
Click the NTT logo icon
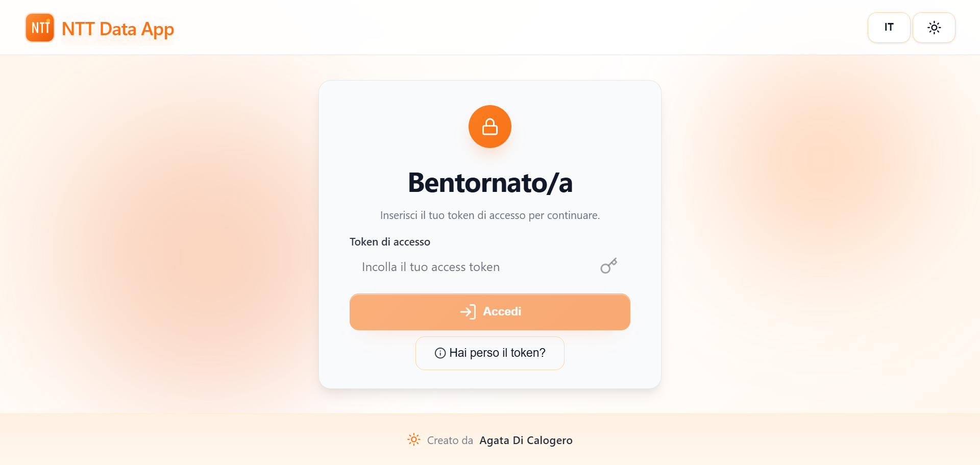point(39,28)
